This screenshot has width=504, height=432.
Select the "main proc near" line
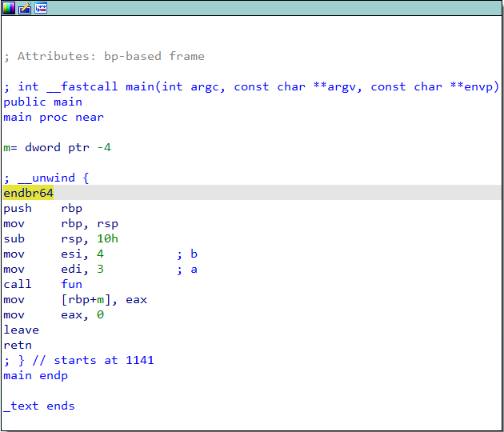click(x=53, y=117)
